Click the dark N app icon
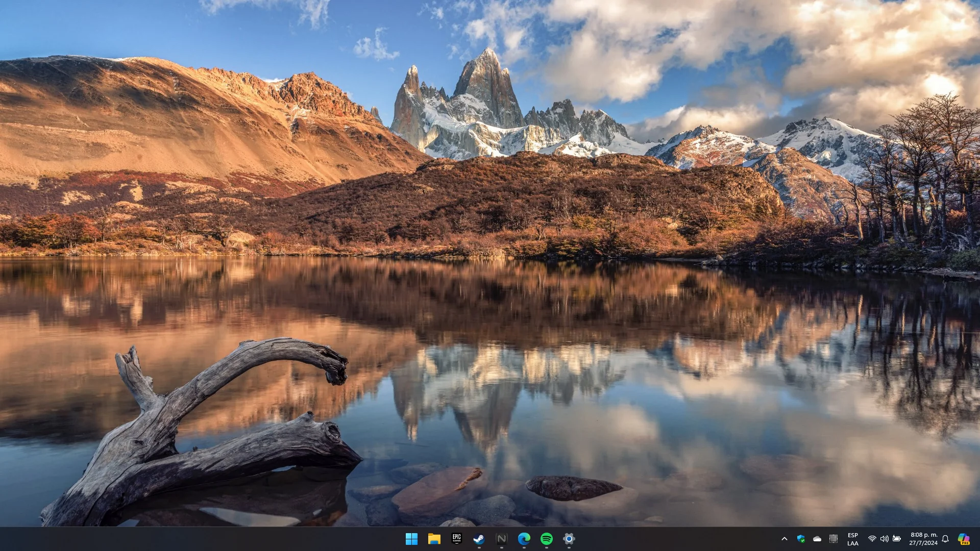 (501, 539)
